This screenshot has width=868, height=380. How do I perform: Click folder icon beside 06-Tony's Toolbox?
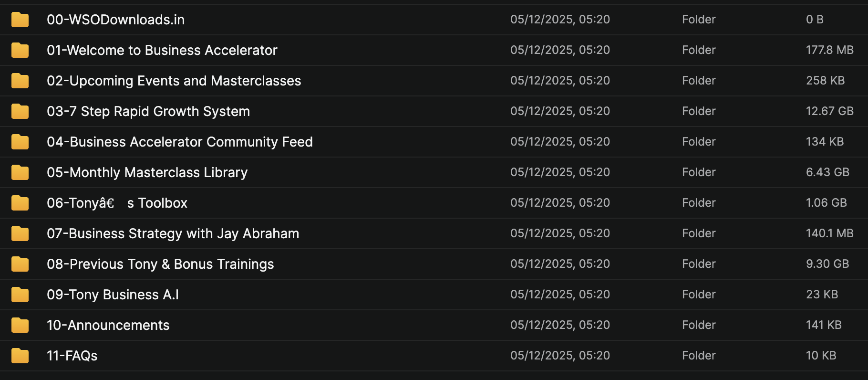tap(20, 203)
